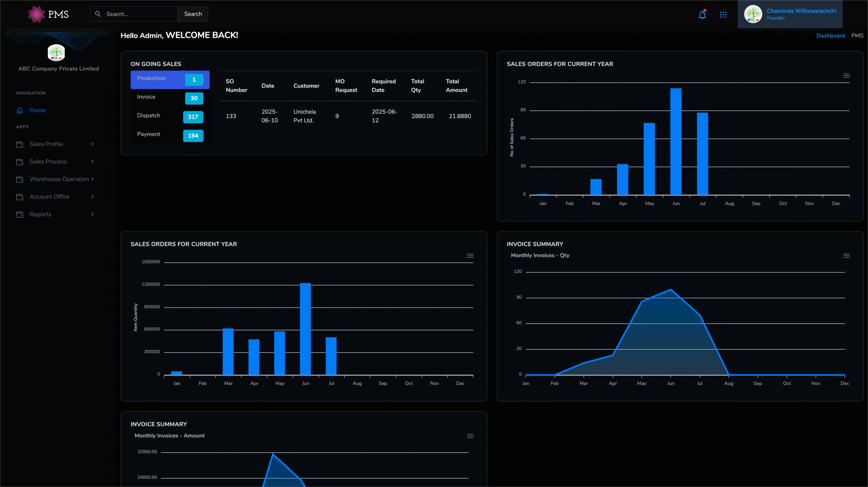The height and width of the screenshot is (487, 868).
Task: Click Jun bar in No of Sales Orders chart
Action: coord(676,142)
